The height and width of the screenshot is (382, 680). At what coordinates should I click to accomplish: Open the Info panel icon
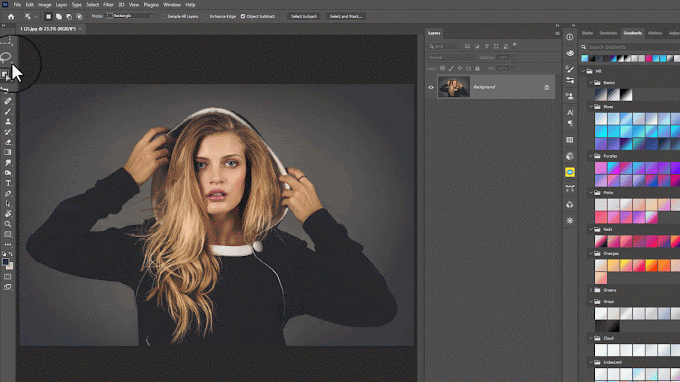point(570,37)
